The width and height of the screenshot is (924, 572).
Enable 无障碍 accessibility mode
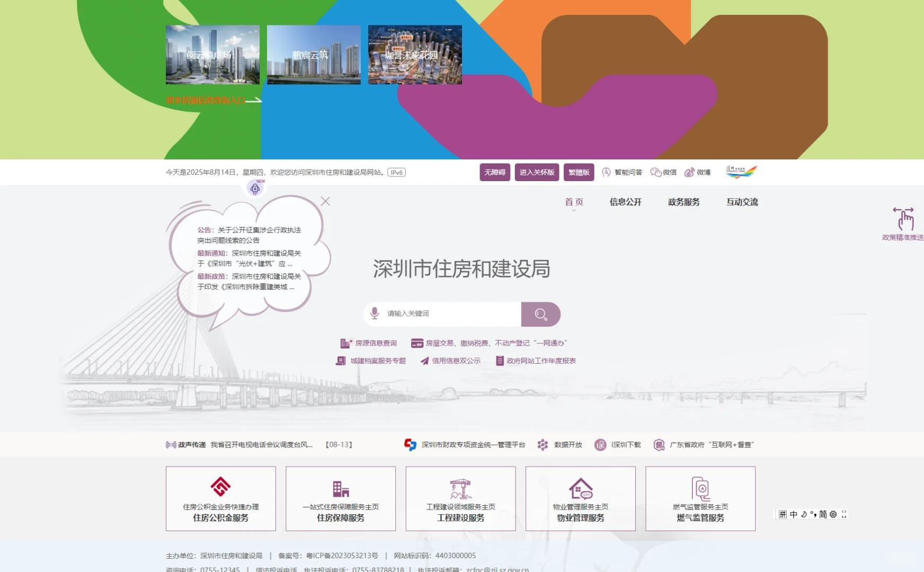click(495, 172)
